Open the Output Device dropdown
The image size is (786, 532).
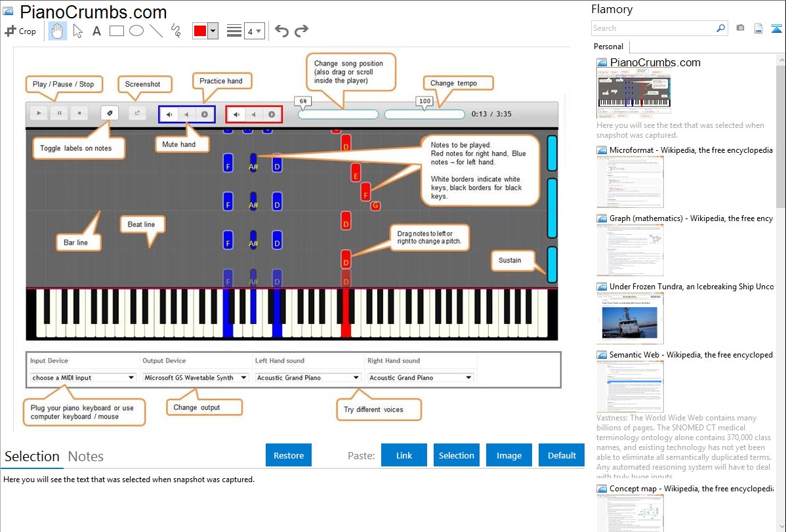click(x=195, y=378)
